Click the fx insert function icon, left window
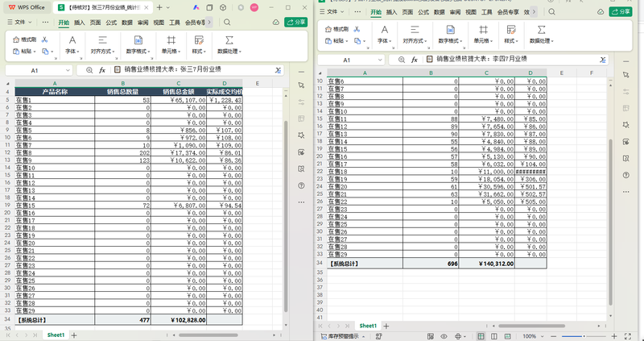This screenshot has height=341, width=644. pos(102,70)
